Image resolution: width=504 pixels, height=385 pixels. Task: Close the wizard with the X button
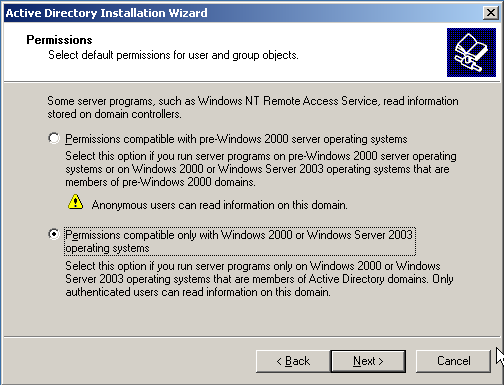(x=491, y=13)
